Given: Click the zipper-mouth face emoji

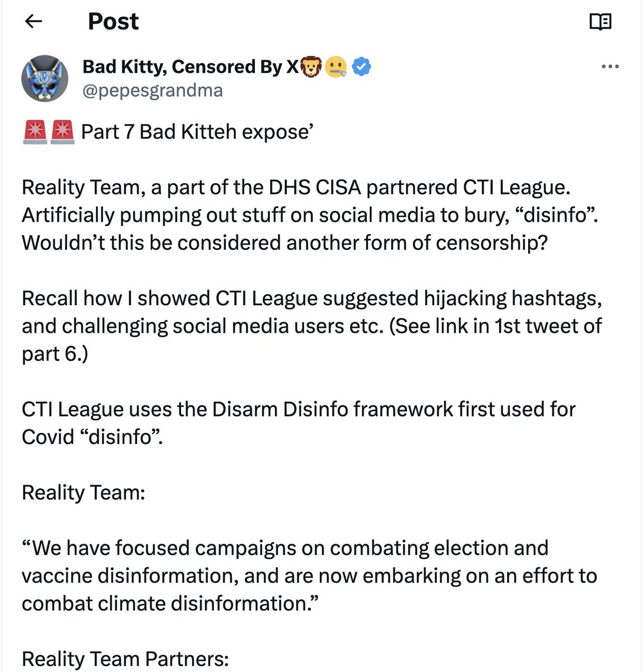Looking at the screenshot, I should [336, 67].
